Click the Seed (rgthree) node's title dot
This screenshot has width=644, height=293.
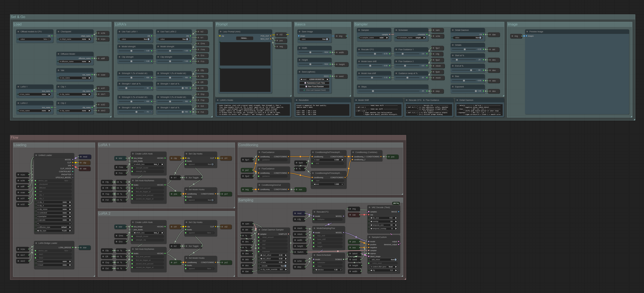(300, 72)
